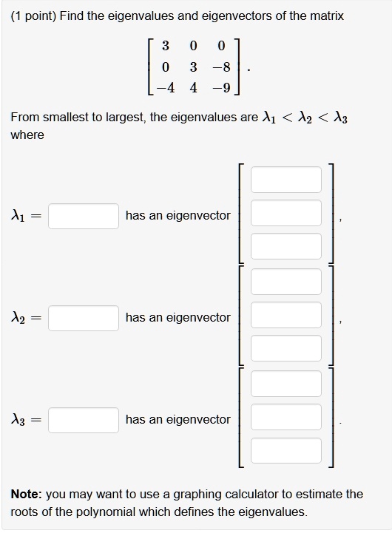Viewport: 392px width, 533px height.
Task: Click the bold Note: label
Action: (26, 494)
